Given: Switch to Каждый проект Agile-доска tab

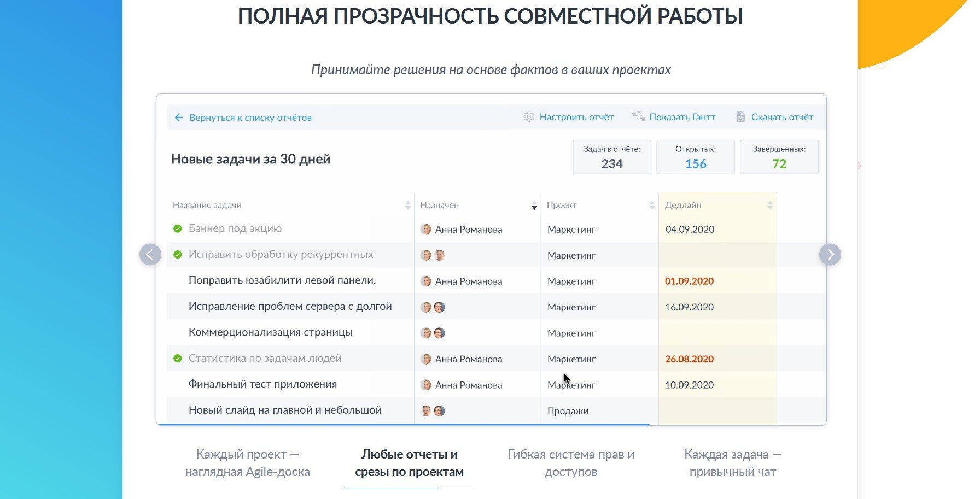Looking at the screenshot, I should tap(247, 463).
